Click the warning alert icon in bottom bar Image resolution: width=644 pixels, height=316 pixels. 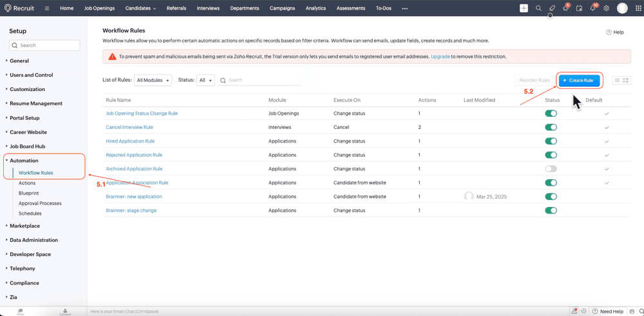pos(575,311)
